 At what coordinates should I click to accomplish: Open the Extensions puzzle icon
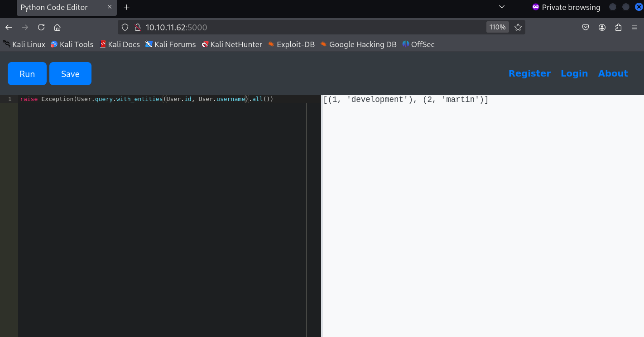click(618, 27)
